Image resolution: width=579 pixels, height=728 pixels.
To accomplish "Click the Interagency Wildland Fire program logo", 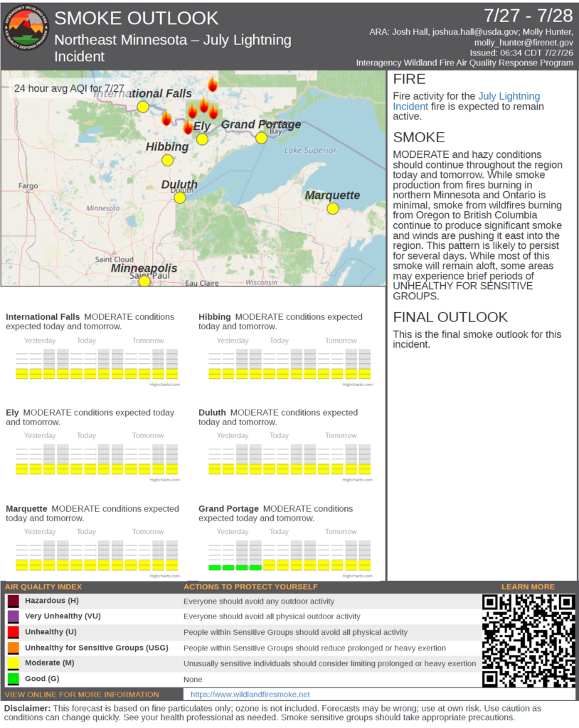I will 26,28.
